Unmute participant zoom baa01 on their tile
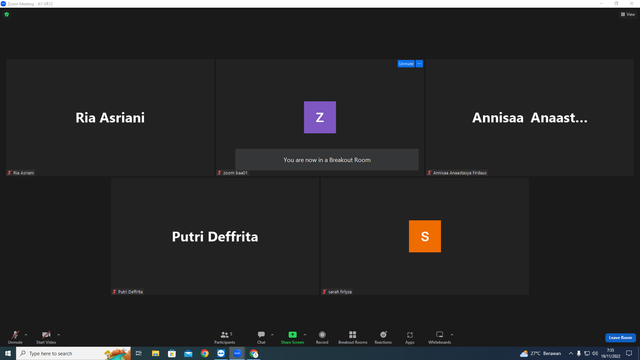640x360 pixels. (406, 64)
